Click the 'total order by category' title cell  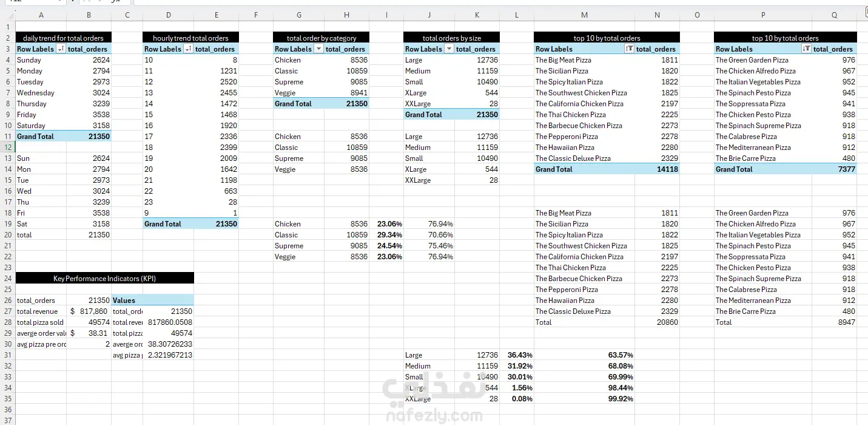[321, 38]
